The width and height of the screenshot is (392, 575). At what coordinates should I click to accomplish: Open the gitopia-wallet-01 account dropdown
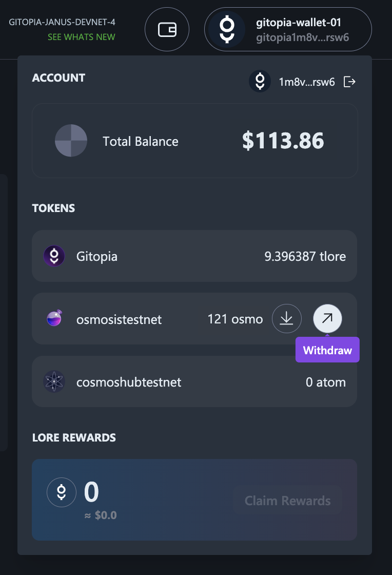point(288,30)
